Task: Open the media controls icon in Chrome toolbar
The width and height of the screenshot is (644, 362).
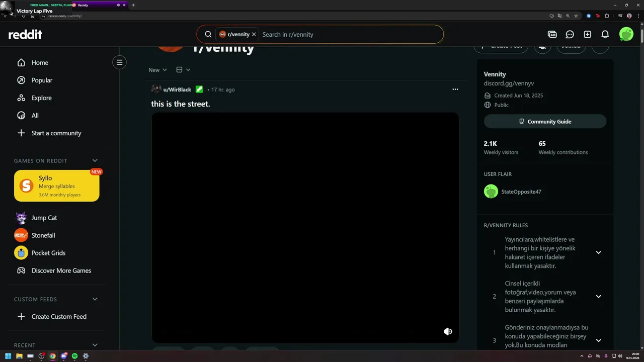Action: pos(620,16)
